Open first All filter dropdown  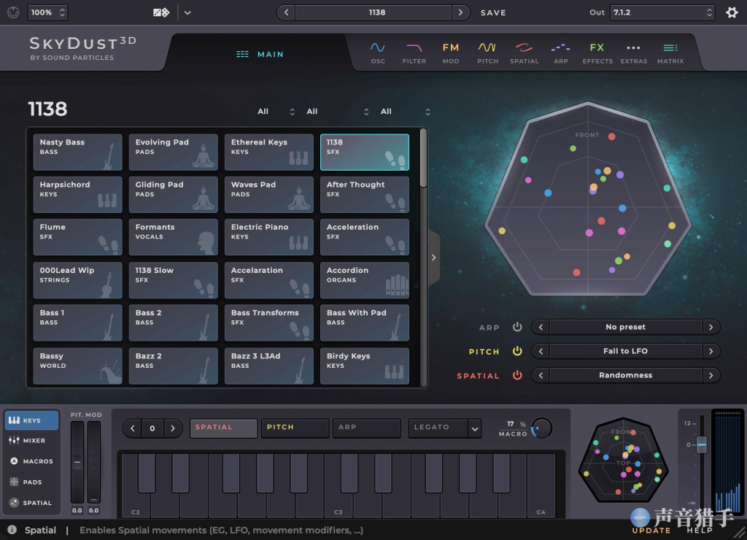pyautogui.click(x=276, y=112)
